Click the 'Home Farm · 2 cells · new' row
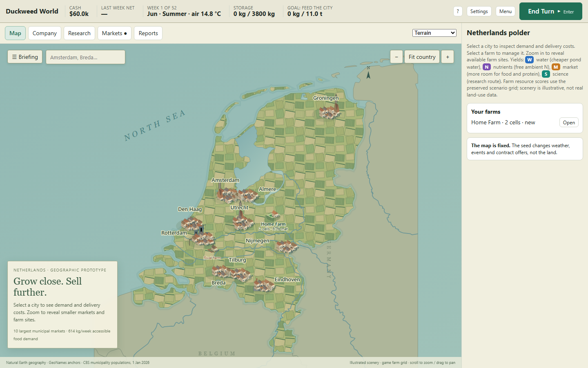588x368 pixels. tap(525, 123)
